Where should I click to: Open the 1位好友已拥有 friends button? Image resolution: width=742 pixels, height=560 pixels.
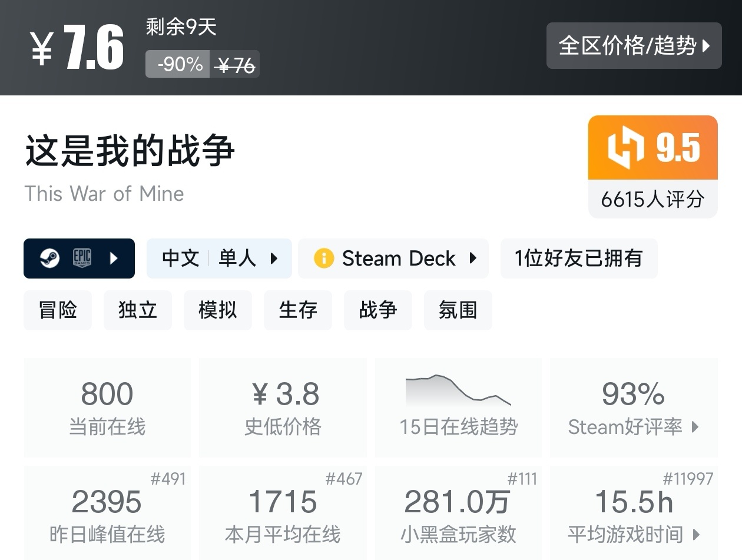(x=579, y=258)
